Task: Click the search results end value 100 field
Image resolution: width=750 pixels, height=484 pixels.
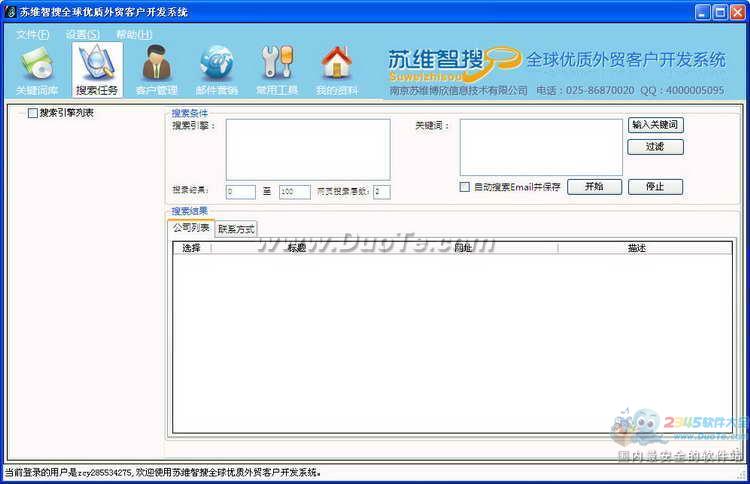Action: 295,192
